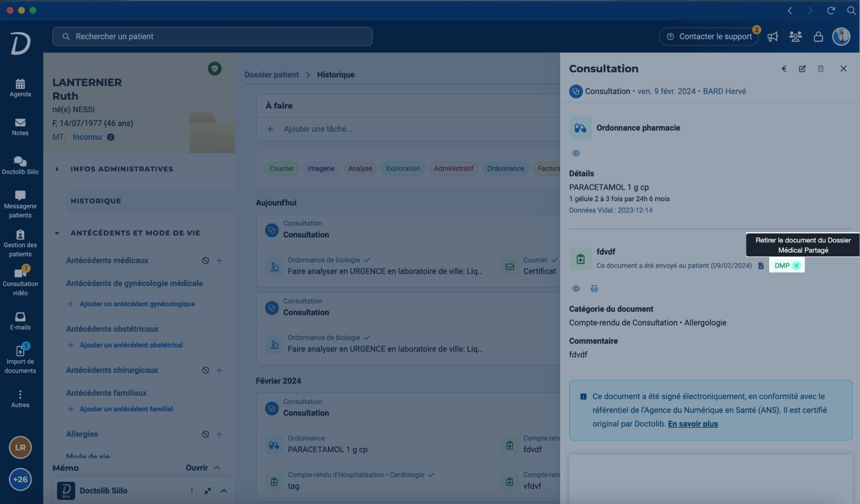Image resolution: width=860 pixels, height=504 pixels.
Task: Click the Rechercher un patient field
Action: 212,37
